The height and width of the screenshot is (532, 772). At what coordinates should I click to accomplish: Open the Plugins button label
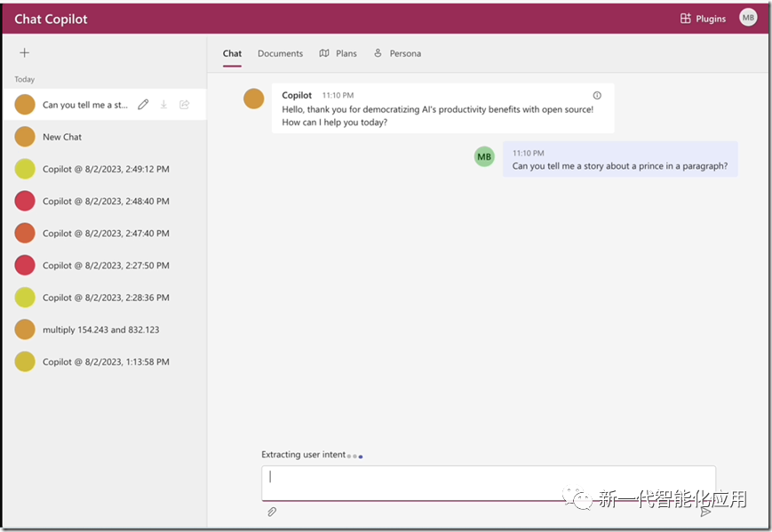(711, 19)
